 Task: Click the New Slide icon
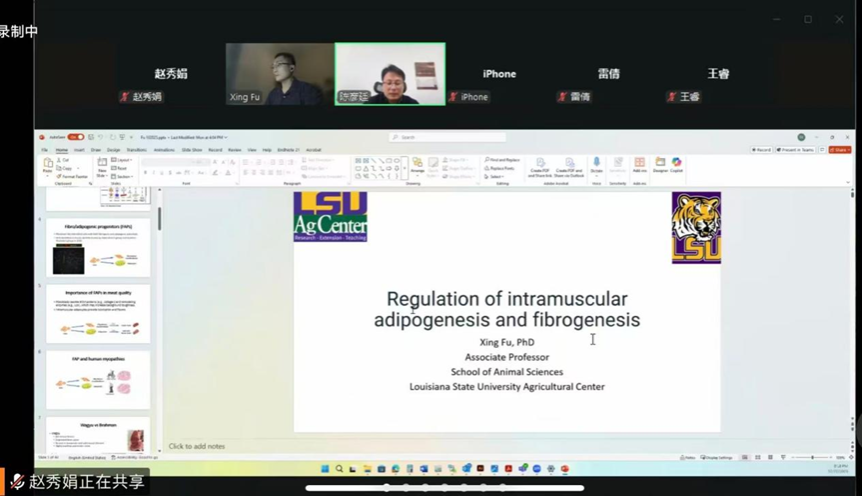click(x=102, y=165)
